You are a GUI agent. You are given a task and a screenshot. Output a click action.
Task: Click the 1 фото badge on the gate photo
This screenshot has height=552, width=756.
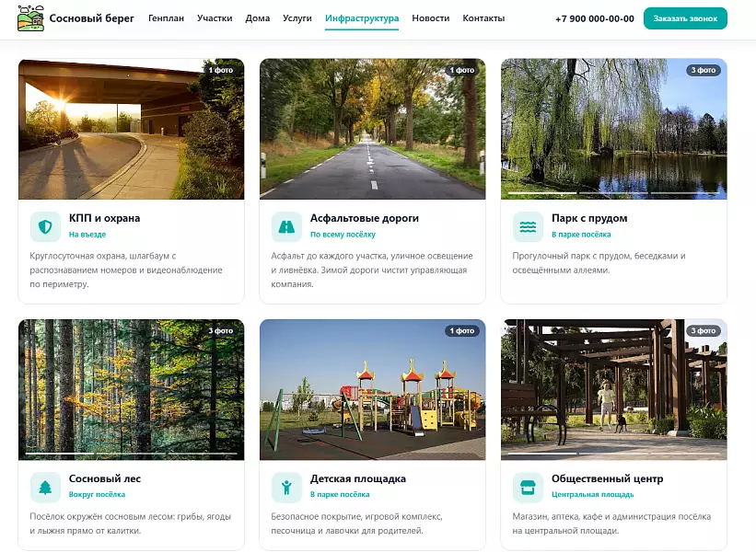tap(221, 70)
